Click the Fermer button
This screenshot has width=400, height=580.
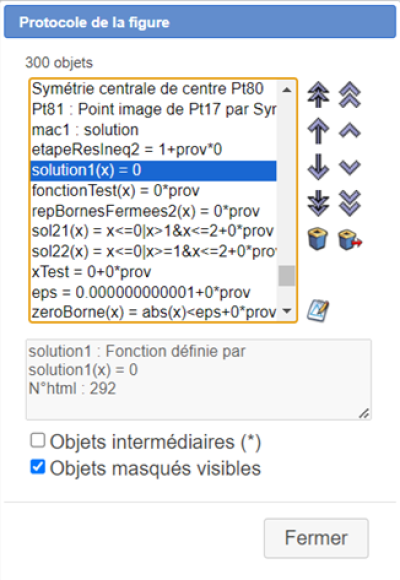[x=316, y=538]
